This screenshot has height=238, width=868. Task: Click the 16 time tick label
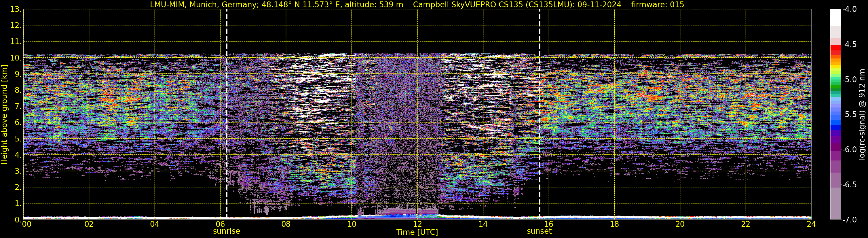coord(549,224)
